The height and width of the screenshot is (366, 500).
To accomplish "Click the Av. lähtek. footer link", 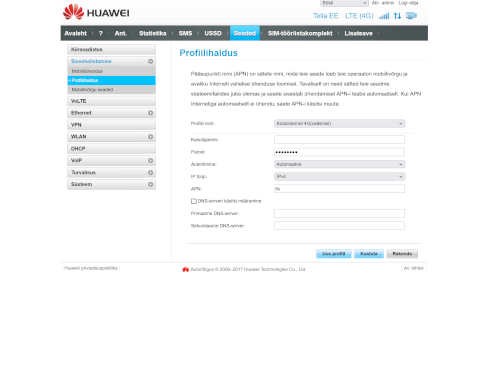I will tap(414, 268).
